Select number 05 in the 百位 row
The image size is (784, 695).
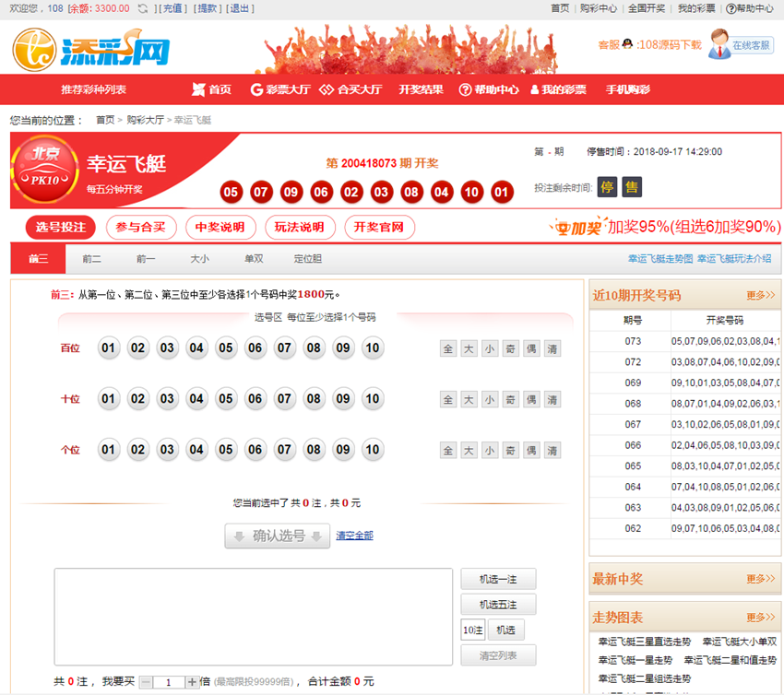pyautogui.click(x=226, y=348)
